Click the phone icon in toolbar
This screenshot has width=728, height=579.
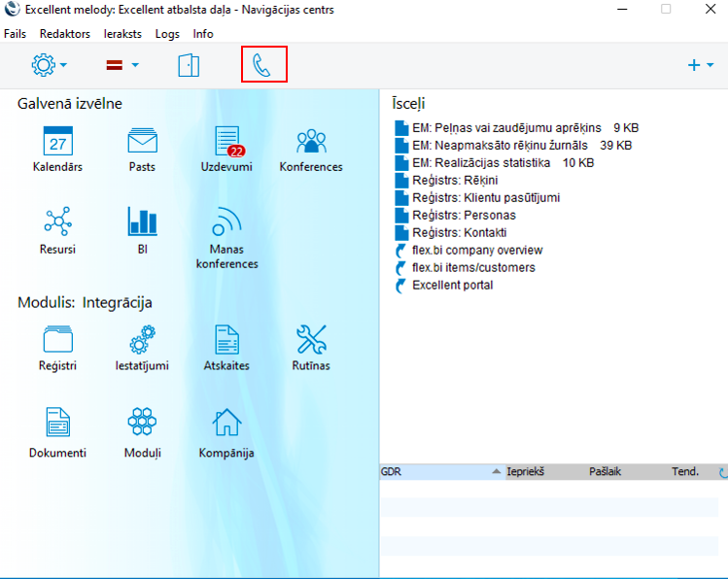click(263, 65)
